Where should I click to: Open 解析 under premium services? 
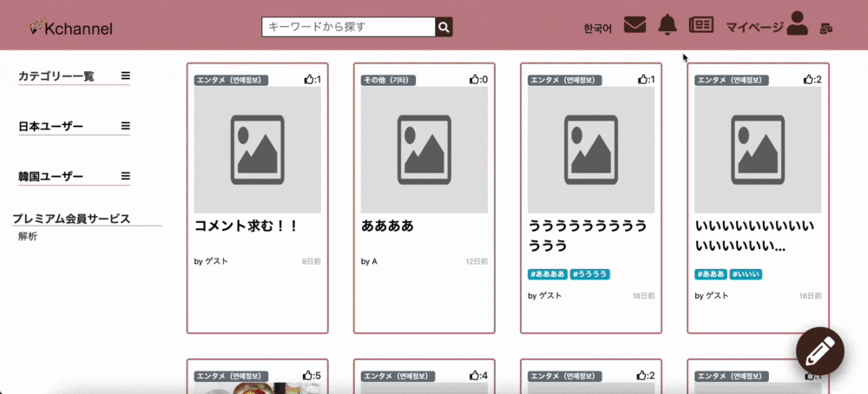pyautogui.click(x=28, y=237)
